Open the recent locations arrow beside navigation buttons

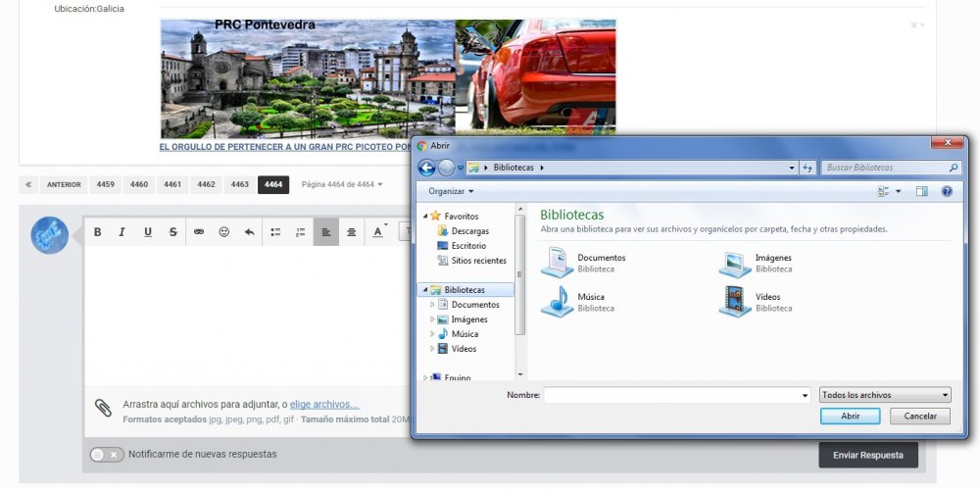[x=461, y=168]
